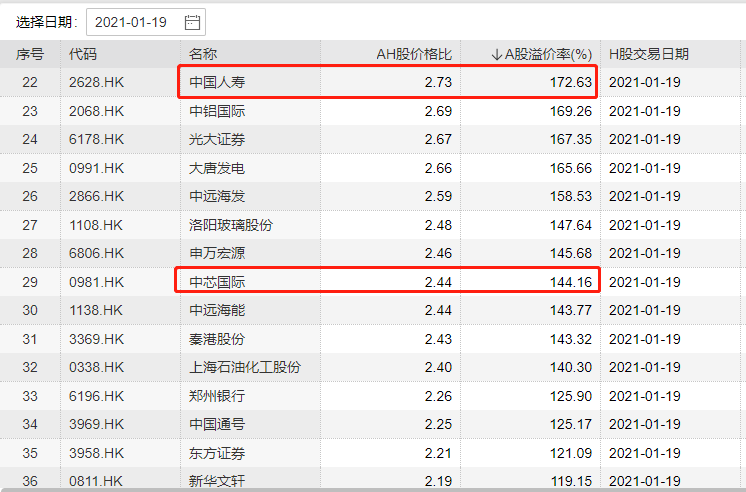Select stock code 2628.HK
Screen dimensions: 746x492
[97, 82]
